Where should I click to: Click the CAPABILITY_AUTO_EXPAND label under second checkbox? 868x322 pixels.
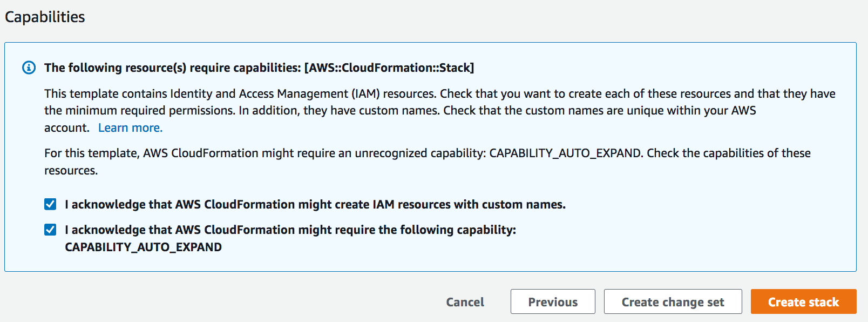(143, 247)
